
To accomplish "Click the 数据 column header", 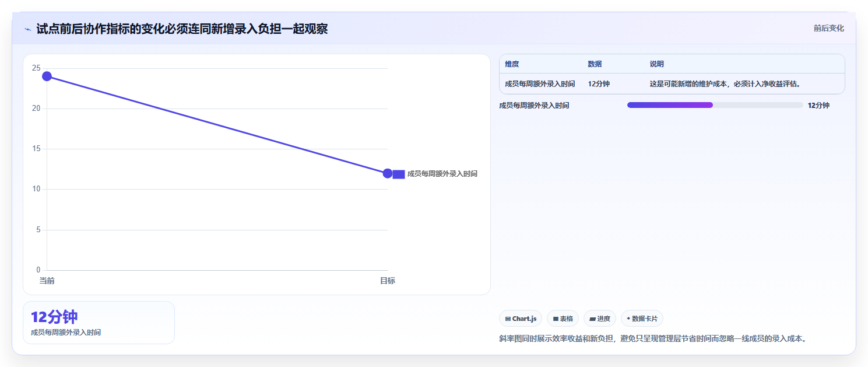I will pyautogui.click(x=595, y=64).
